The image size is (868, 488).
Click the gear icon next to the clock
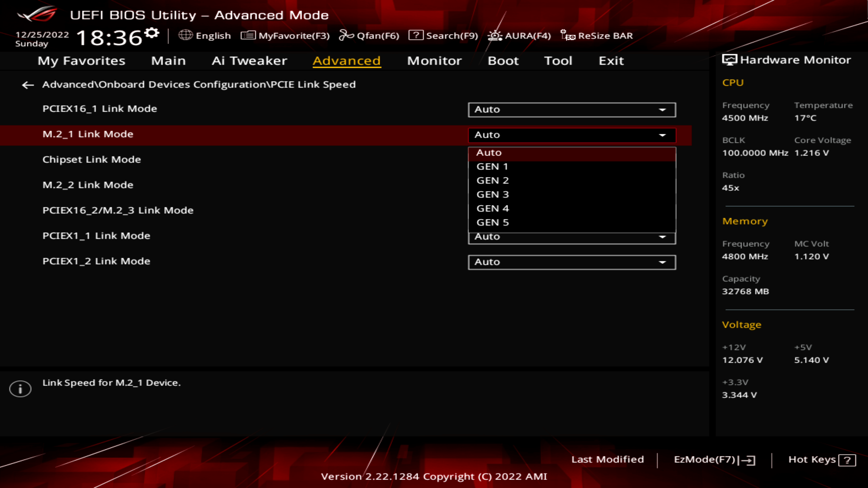[152, 33]
